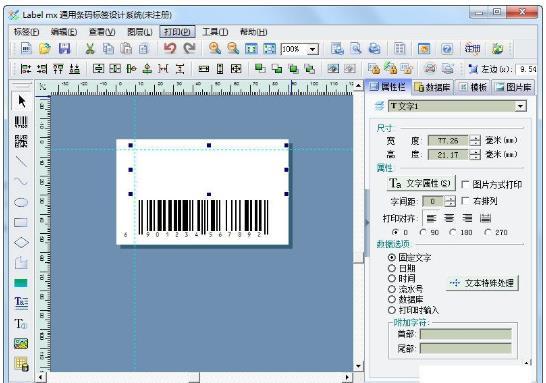This screenshot has height=383, width=546.
Task: Select the 固定文字 data option
Action: point(392,258)
